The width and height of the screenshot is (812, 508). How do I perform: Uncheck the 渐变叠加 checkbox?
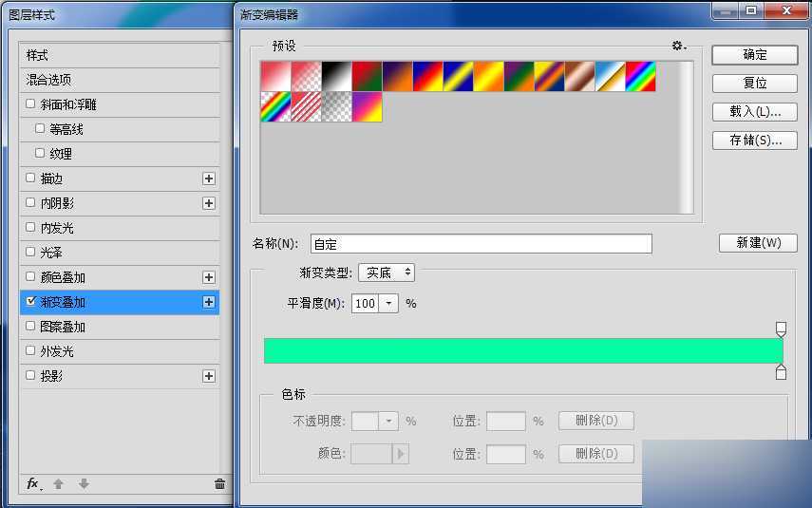(x=30, y=302)
